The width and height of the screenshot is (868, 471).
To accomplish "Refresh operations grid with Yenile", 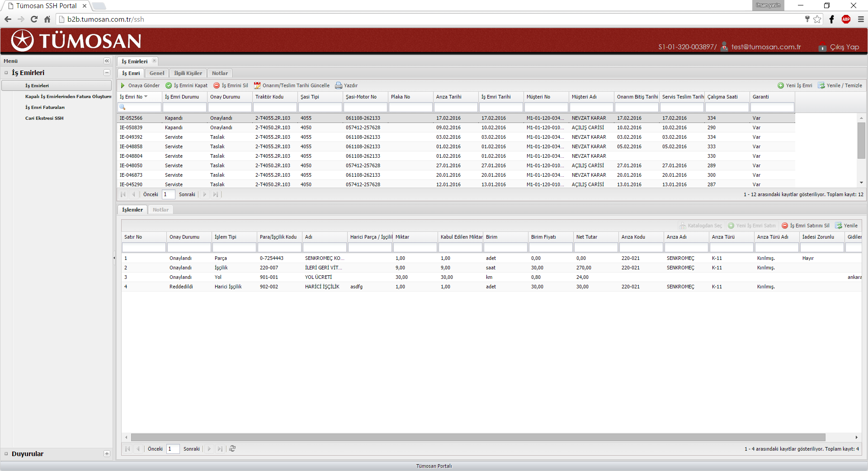I will [x=846, y=226].
